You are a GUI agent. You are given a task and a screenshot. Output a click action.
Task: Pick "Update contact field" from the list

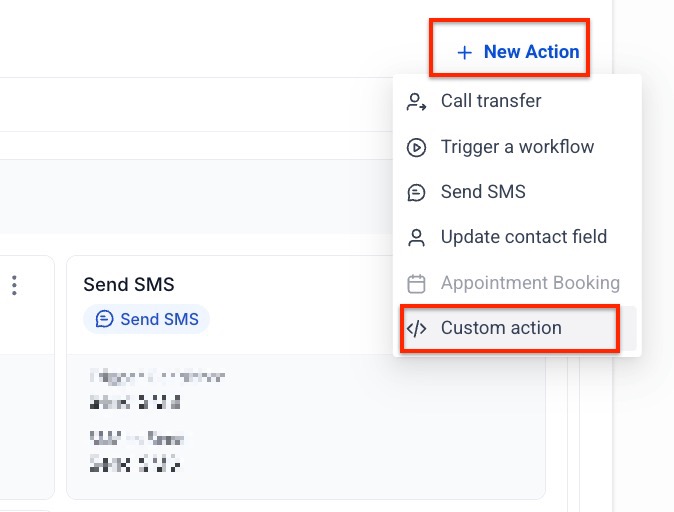tap(523, 237)
